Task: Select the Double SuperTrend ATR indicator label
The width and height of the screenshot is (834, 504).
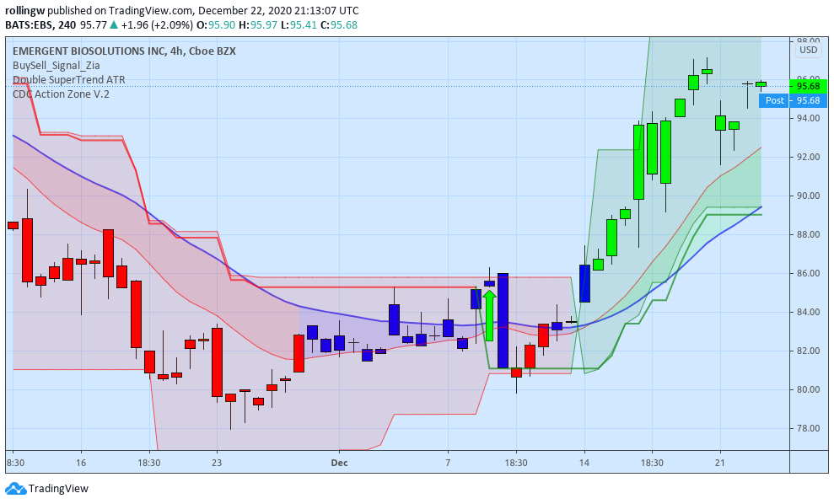Action: click(x=68, y=80)
